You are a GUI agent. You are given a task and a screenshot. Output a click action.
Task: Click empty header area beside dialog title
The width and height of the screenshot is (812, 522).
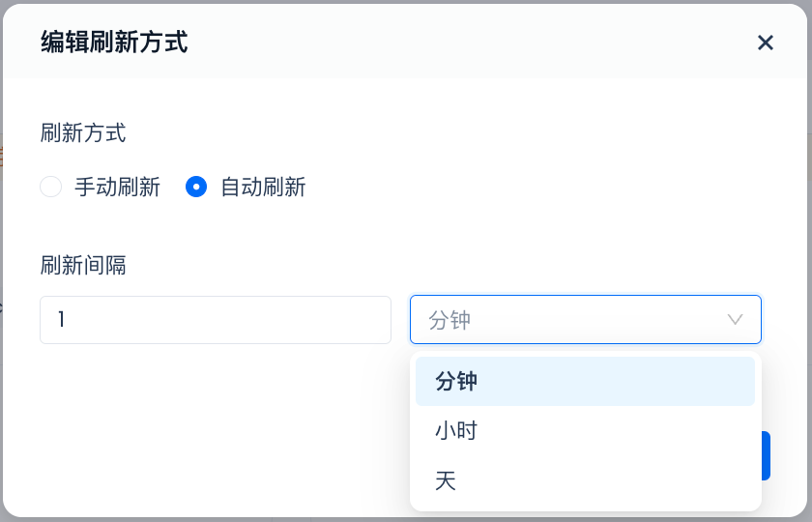(x=464, y=43)
